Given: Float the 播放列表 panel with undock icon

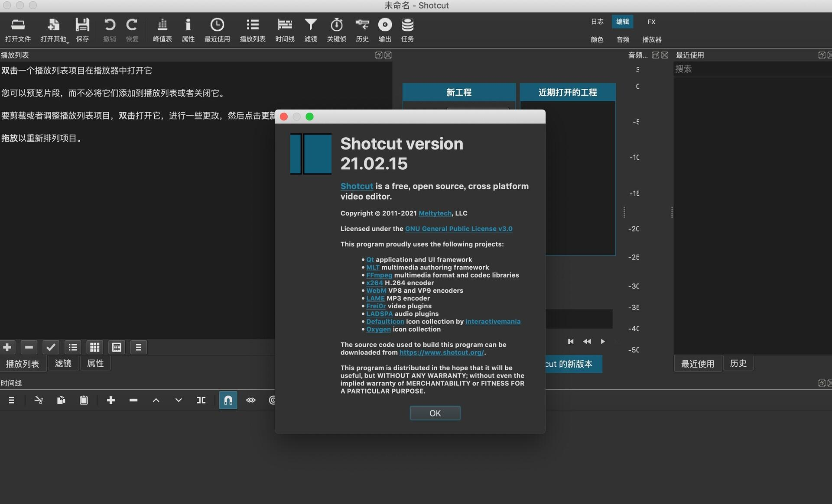Looking at the screenshot, I should [x=379, y=55].
